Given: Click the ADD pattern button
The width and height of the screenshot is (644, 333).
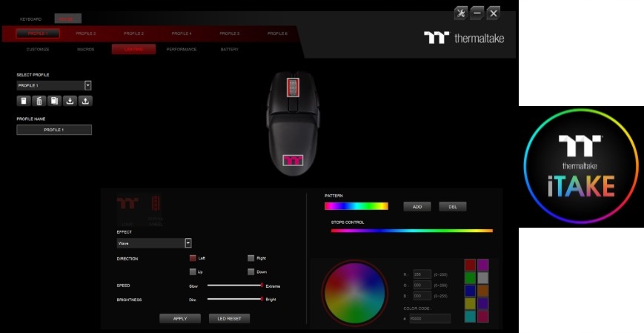Looking at the screenshot, I should point(417,207).
